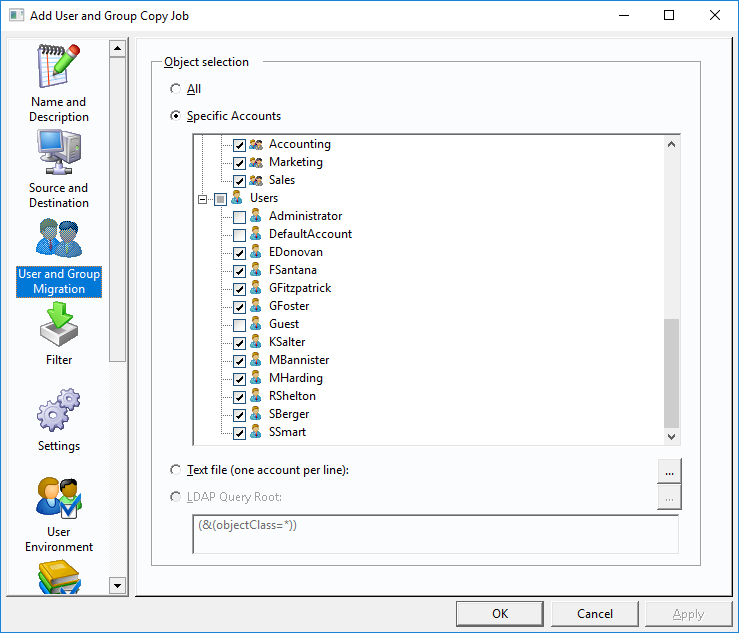Screen dimensions: 739x633
Task: Maximize the Add User and Group Copy Job window
Action: coord(669,16)
